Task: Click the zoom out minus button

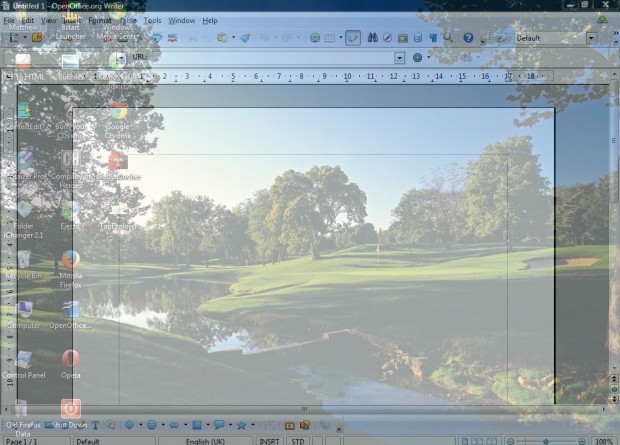Action: click(x=510, y=441)
